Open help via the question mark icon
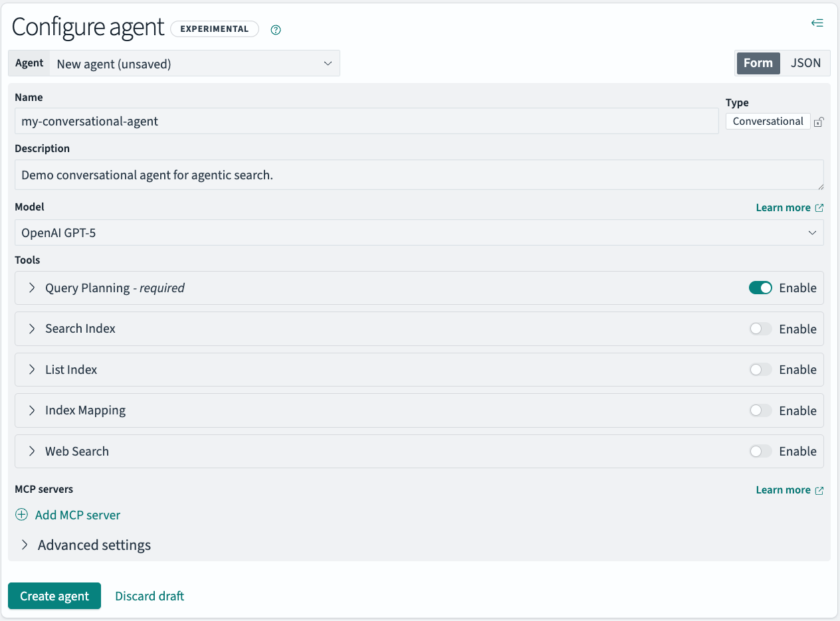The image size is (840, 621). pos(276,29)
